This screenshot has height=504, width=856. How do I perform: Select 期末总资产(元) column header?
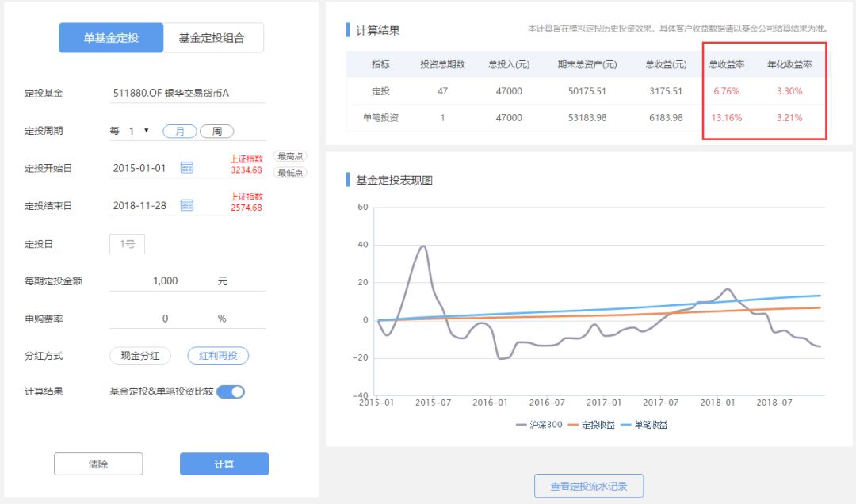point(587,64)
